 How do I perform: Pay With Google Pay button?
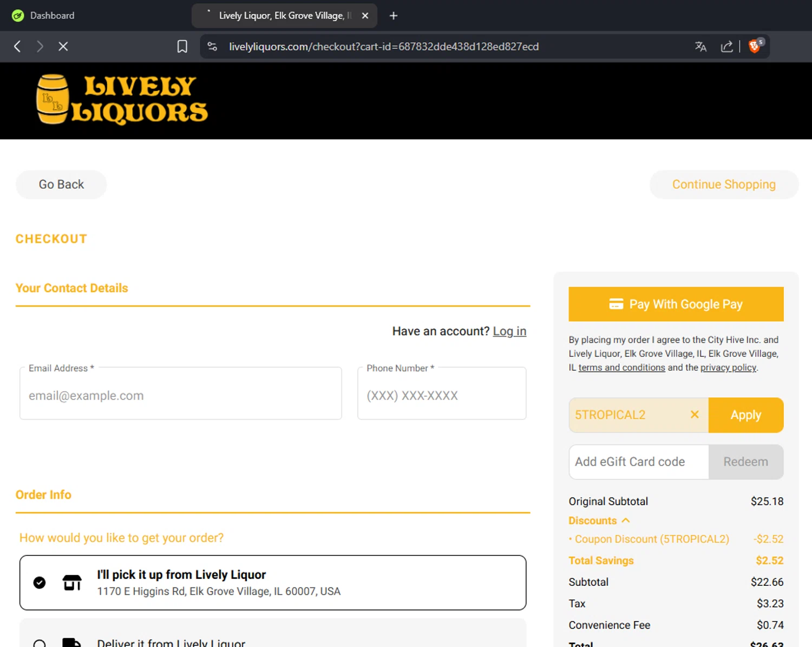[676, 304]
